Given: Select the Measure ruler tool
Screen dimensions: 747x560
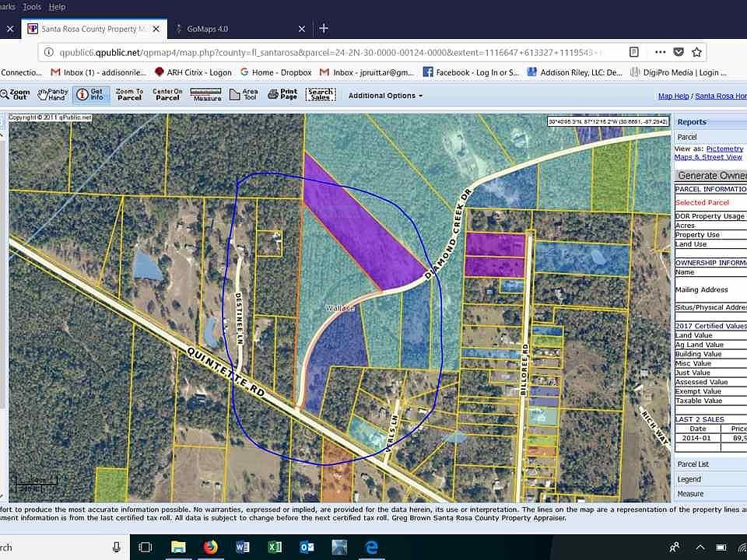Looking at the screenshot, I should tap(205, 94).
